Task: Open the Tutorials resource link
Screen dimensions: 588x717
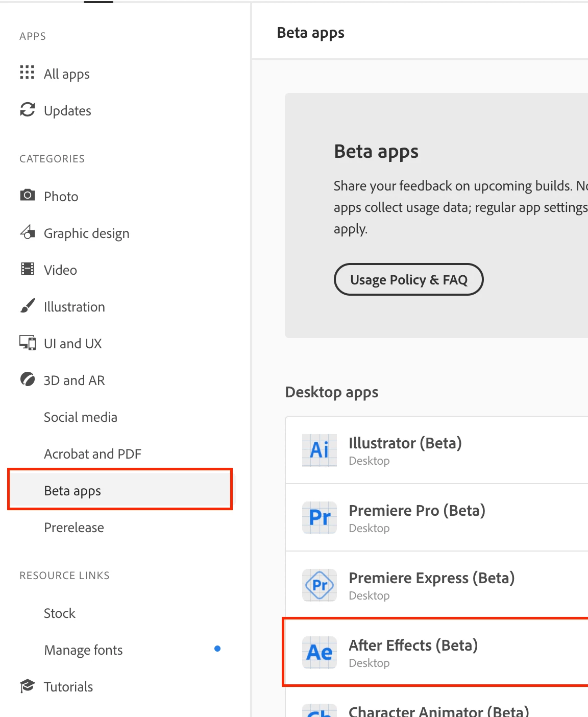Action: (x=68, y=687)
